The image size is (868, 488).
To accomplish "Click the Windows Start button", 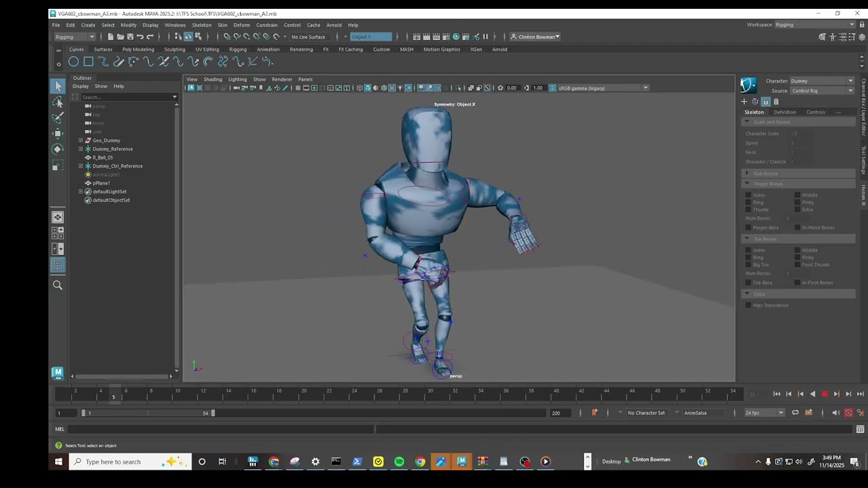I will [58, 462].
